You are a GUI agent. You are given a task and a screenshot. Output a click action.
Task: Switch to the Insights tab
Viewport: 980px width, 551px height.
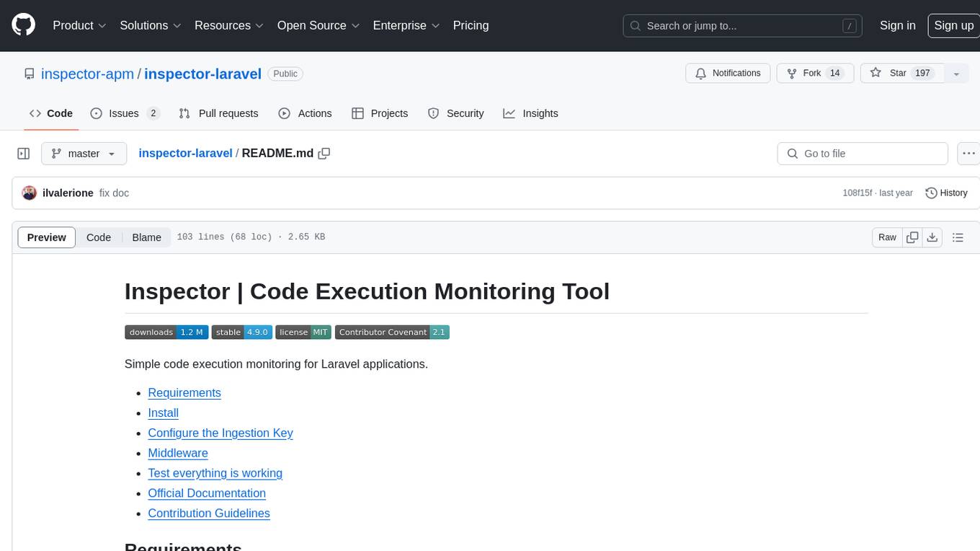coord(530,113)
